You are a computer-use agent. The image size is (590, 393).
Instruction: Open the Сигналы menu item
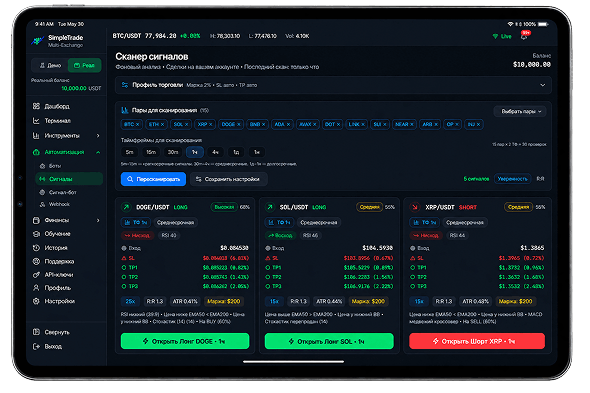pos(69,179)
